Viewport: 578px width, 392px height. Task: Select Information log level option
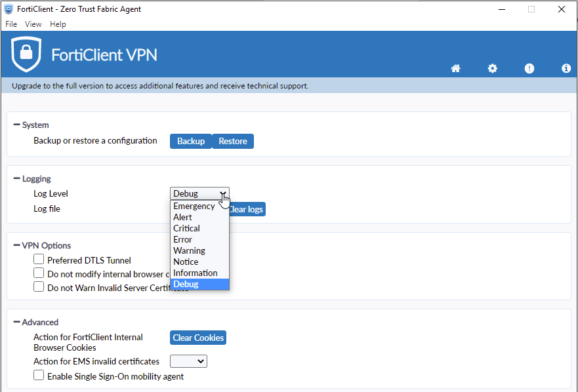pos(199,273)
